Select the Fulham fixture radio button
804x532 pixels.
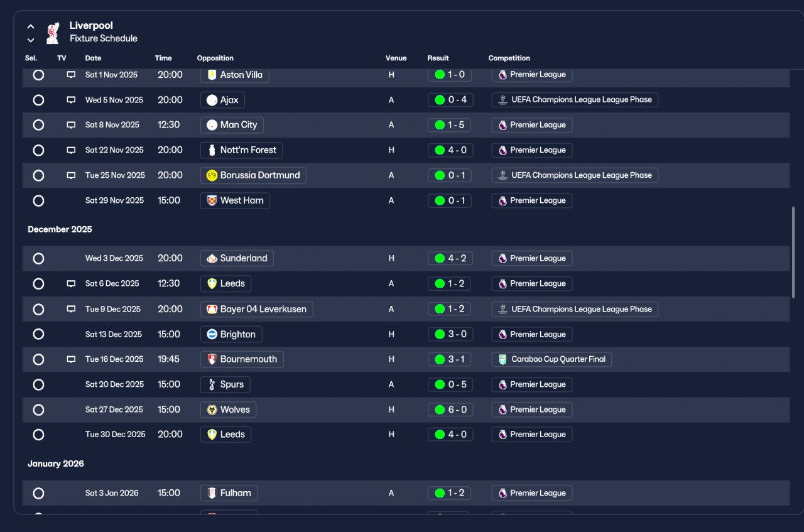(38, 493)
